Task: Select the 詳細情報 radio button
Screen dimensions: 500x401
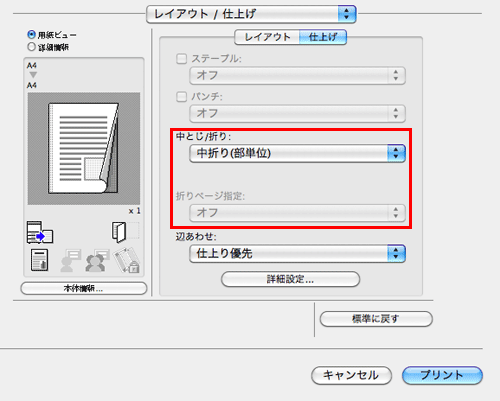Action: point(31,47)
